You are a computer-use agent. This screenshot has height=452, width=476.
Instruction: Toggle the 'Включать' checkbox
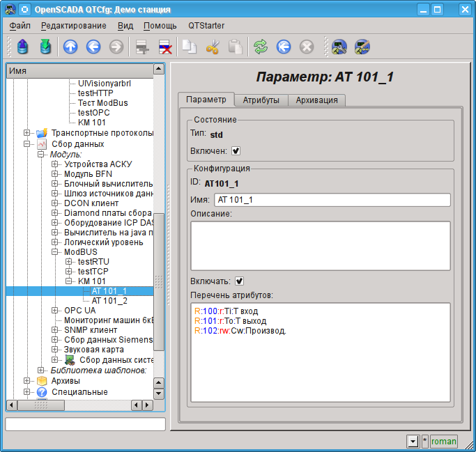[240, 281]
